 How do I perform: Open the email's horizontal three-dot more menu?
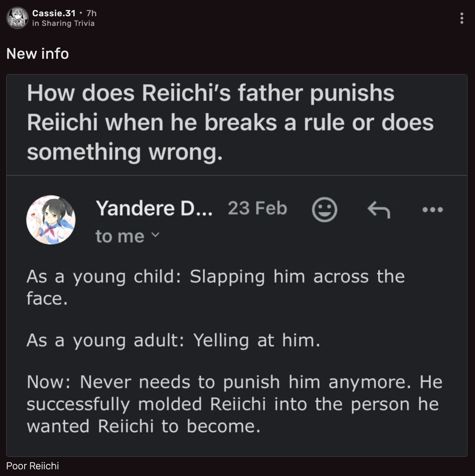pyautogui.click(x=432, y=209)
